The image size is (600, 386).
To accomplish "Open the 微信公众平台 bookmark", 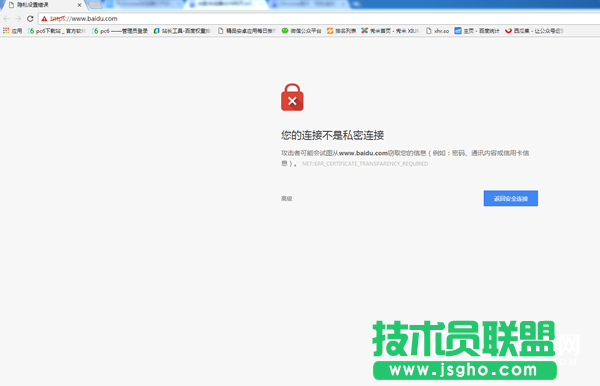I will point(302,31).
